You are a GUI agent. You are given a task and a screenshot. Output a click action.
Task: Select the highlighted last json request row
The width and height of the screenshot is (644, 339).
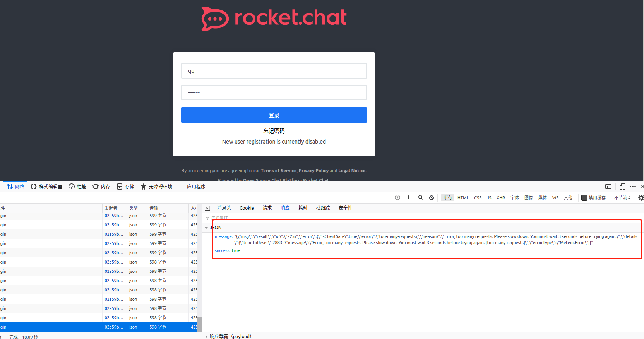tap(99, 327)
